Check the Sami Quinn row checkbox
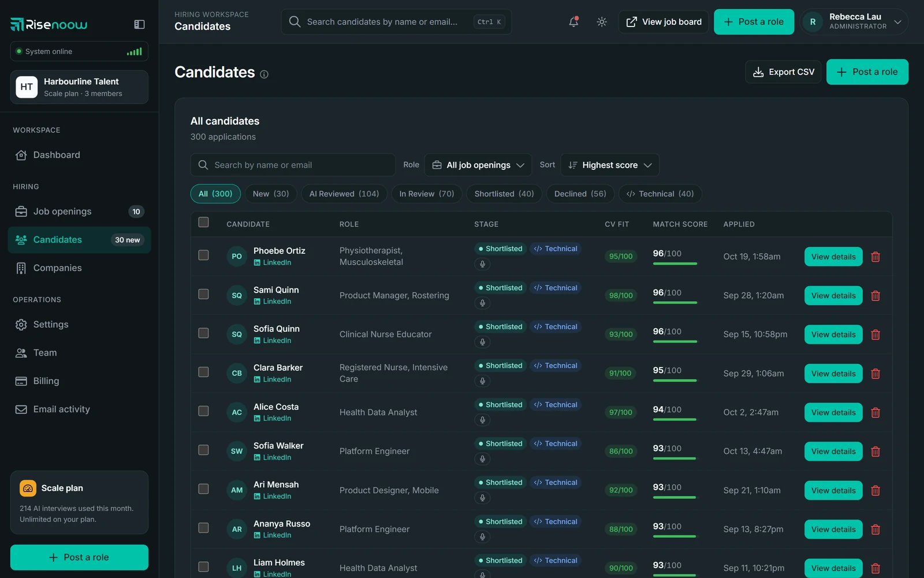The image size is (924, 578). coord(203,294)
